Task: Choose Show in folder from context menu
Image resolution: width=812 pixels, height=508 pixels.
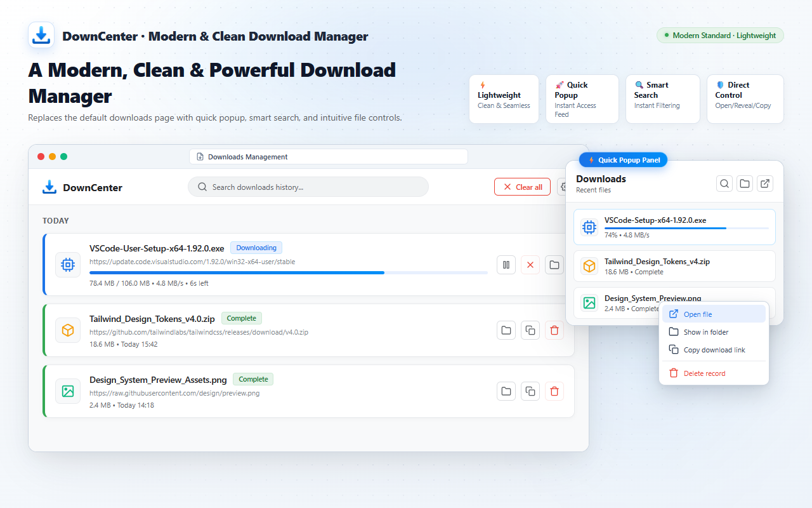Action: (714, 331)
